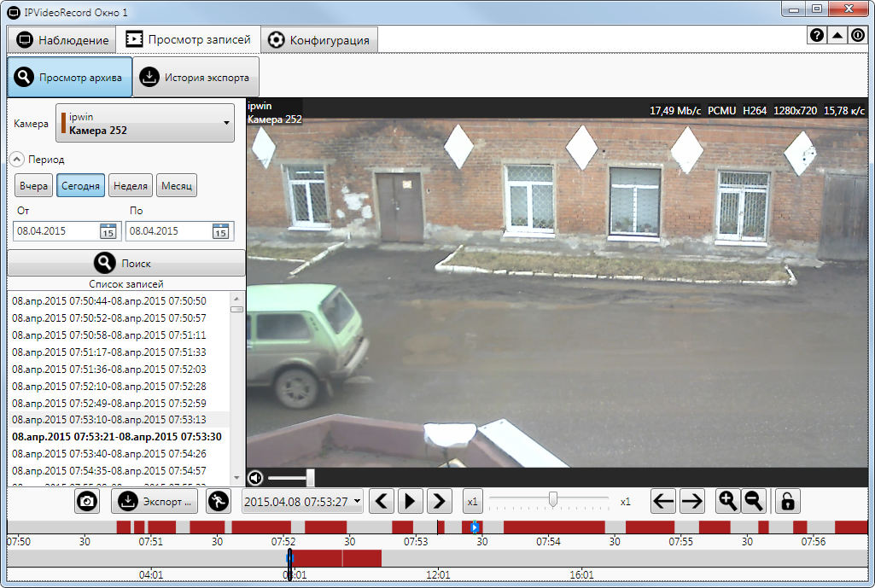Select recording 07:52:10–07:52:28 in the list

(x=109, y=386)
